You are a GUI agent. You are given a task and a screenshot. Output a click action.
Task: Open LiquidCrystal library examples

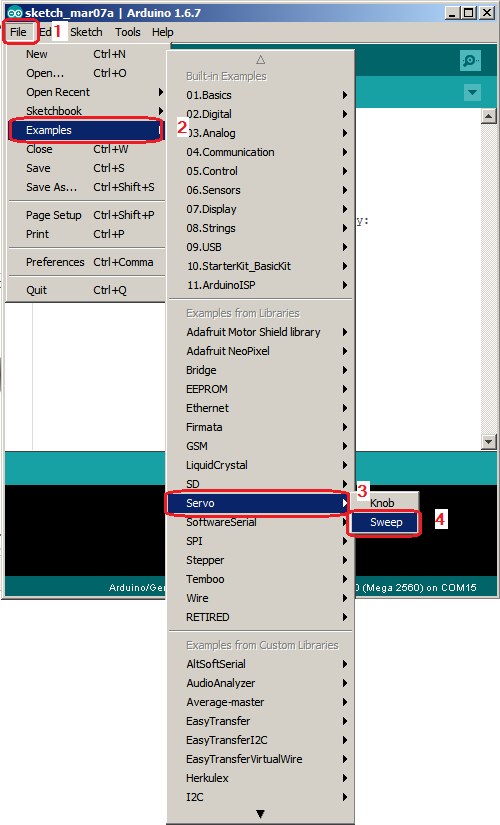coord(261,465)
